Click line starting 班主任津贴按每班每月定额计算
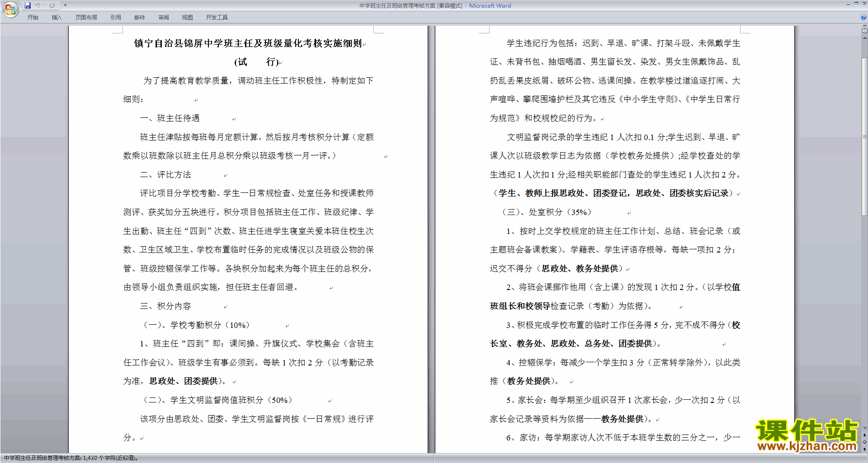 pos(257,137)
